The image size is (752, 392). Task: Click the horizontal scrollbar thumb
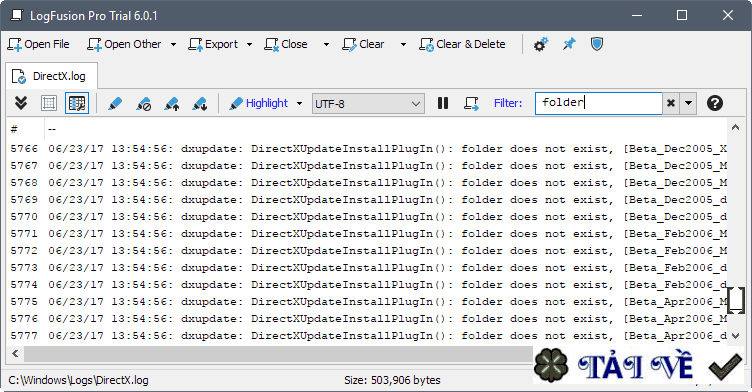click(279, 354)
